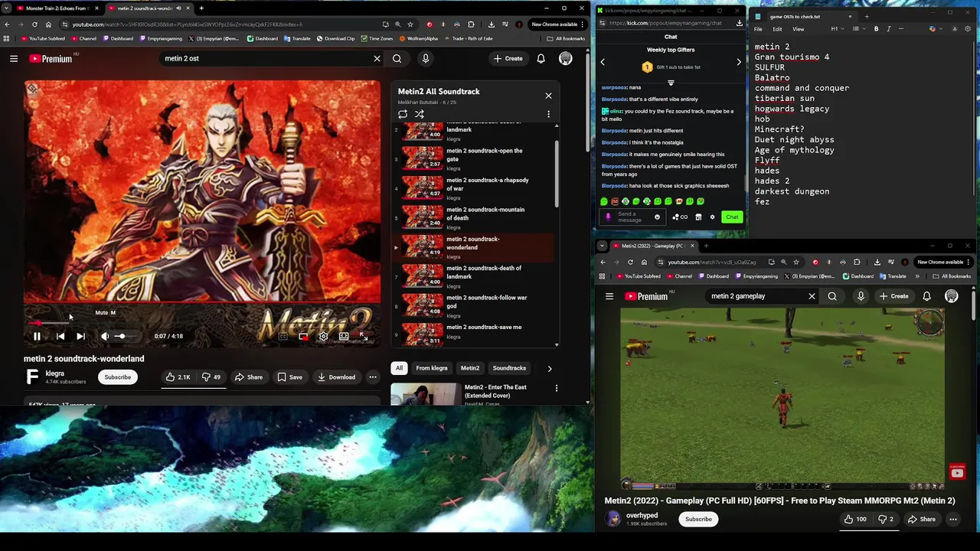Adjust the player volume slider
Viewport: 980px width, 551px height.
coord(125,336)
